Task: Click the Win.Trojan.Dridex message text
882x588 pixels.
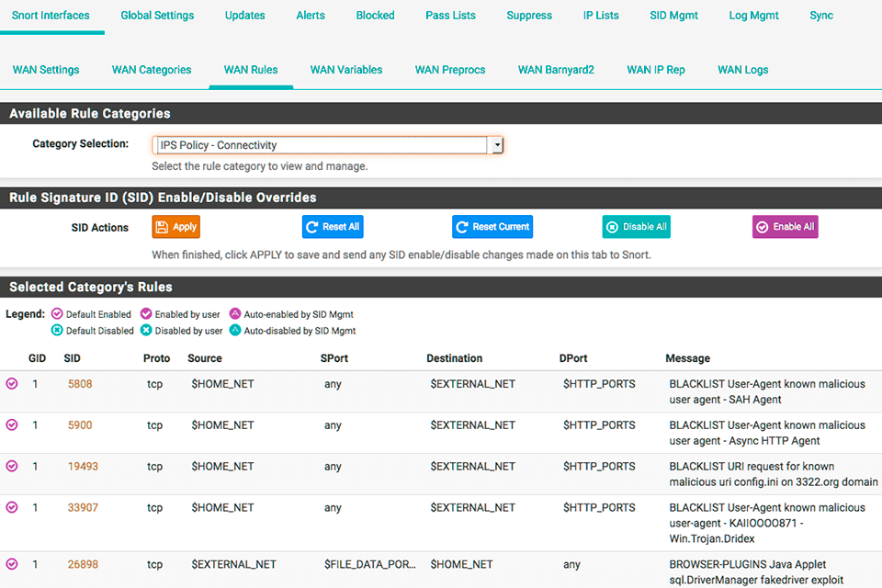Action: (x=767, y=523)
